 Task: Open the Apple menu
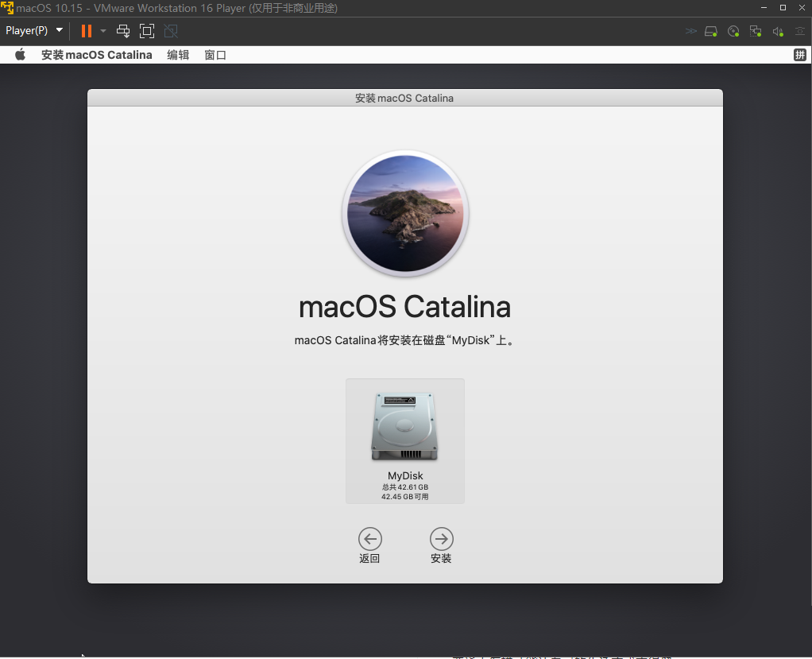point(20,54)
